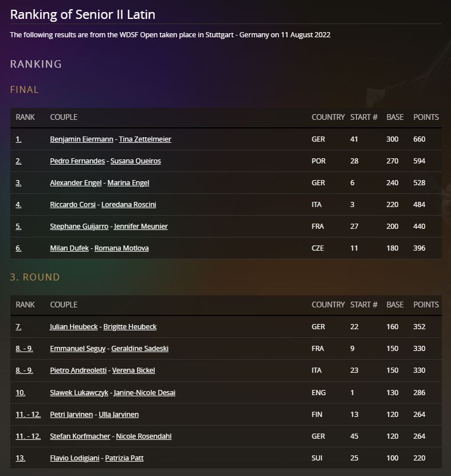451x476 pixels.
Task: Open Patrizia Patt profile link
Action: click(x=124, y=458)
